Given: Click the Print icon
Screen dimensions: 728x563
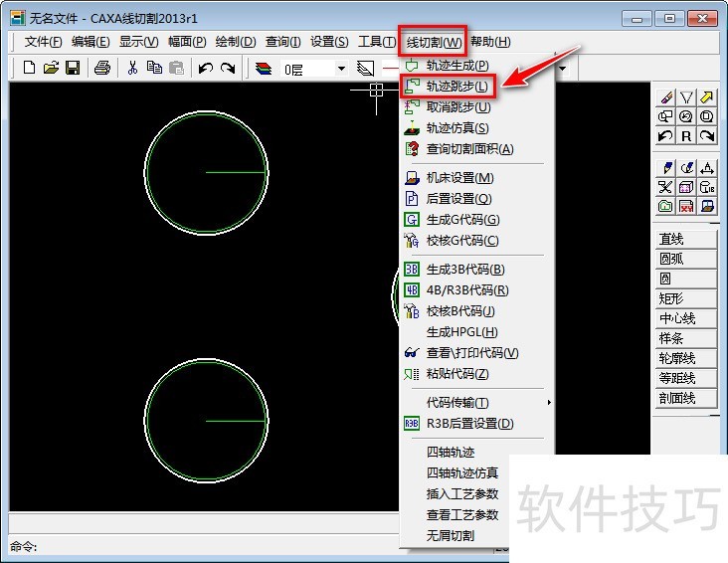Looking at the screenshot, I should pos(102,68).
